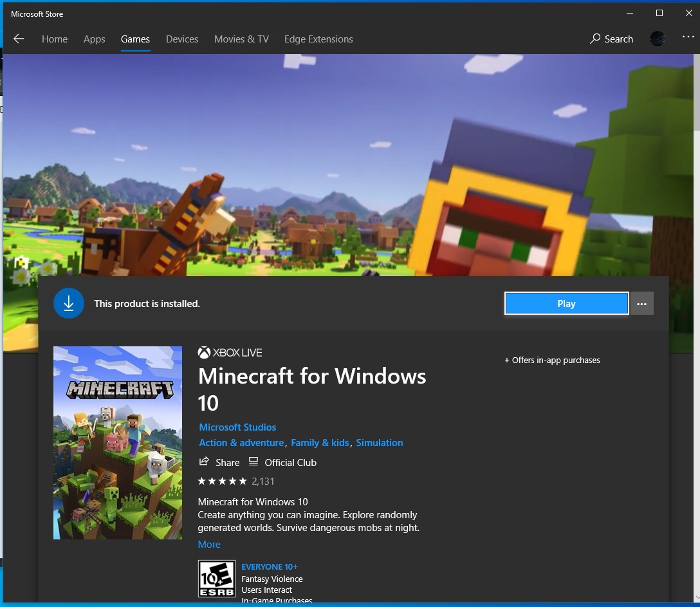Browse Action & adventure category
Screen dimensions: 700x607
[241, 443]
